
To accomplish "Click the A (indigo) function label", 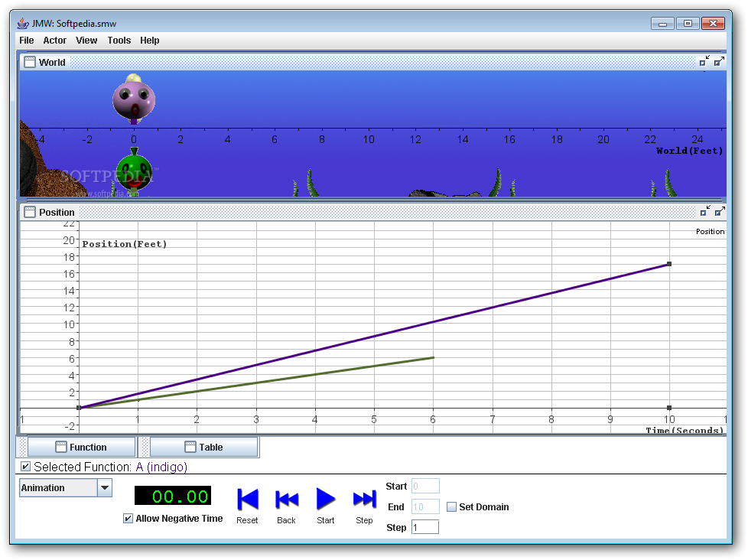I will [x=161, y=467].
